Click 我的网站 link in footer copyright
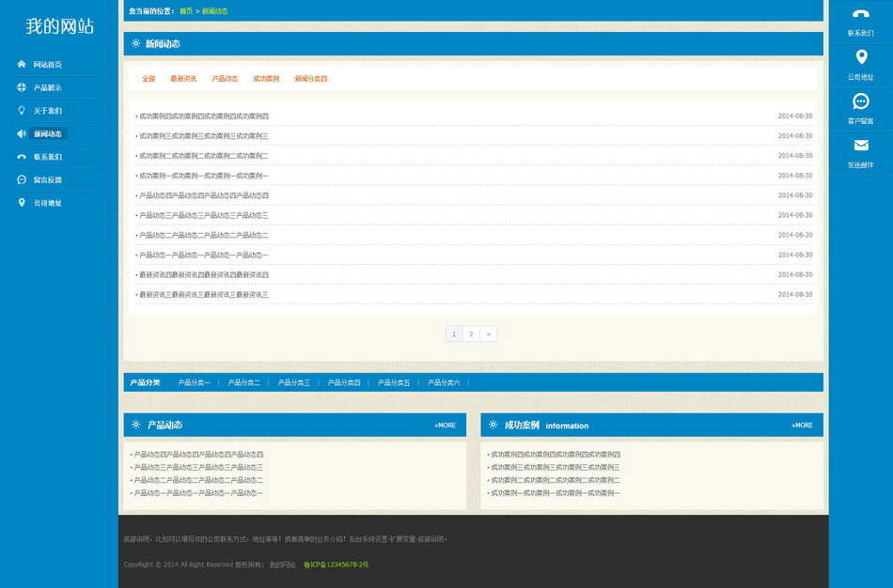This screenshot has height=588, width=893. [x=283, y=565]
